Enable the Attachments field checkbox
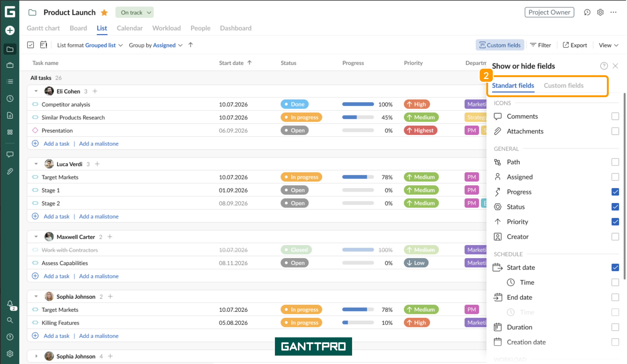The width and height of the screenshot is (627, 364). 615,131
